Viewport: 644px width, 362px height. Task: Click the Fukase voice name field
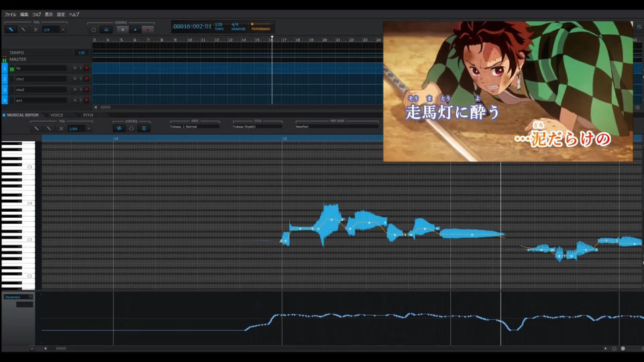195,127
